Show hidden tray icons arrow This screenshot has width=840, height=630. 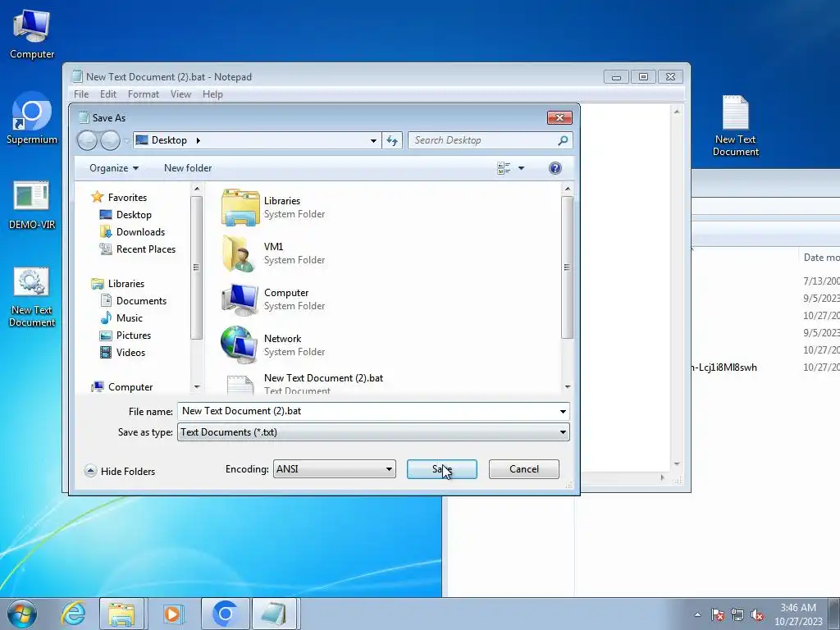pyautogui.click(x=697, y=614)
